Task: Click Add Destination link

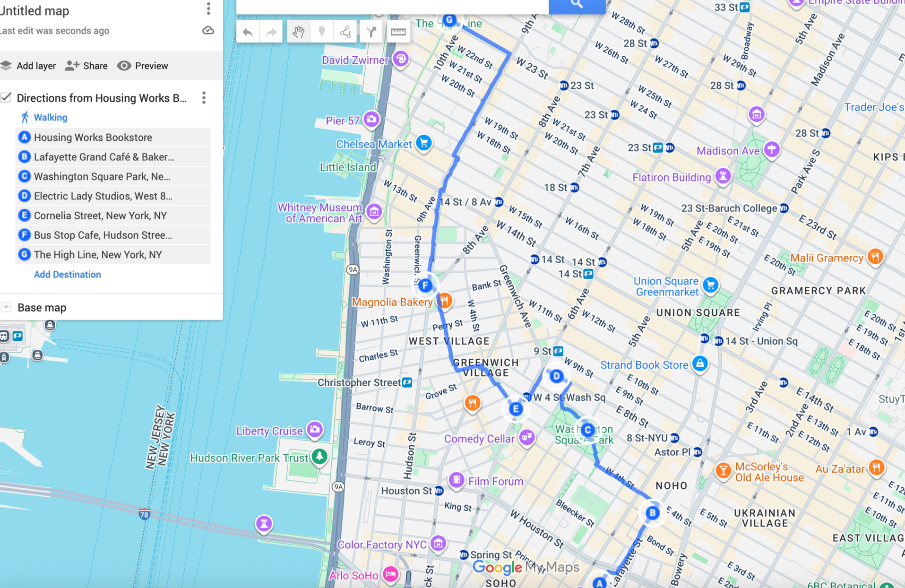Action: pos(67,274)
